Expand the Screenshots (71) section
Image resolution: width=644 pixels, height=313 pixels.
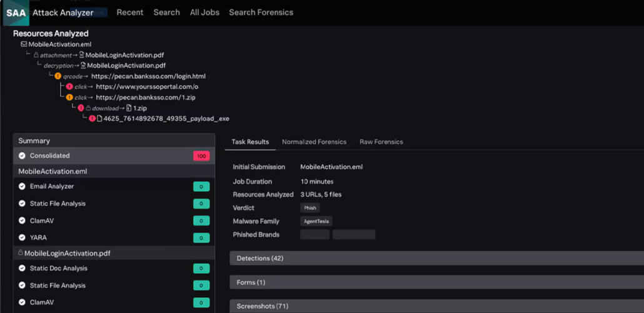436,306
